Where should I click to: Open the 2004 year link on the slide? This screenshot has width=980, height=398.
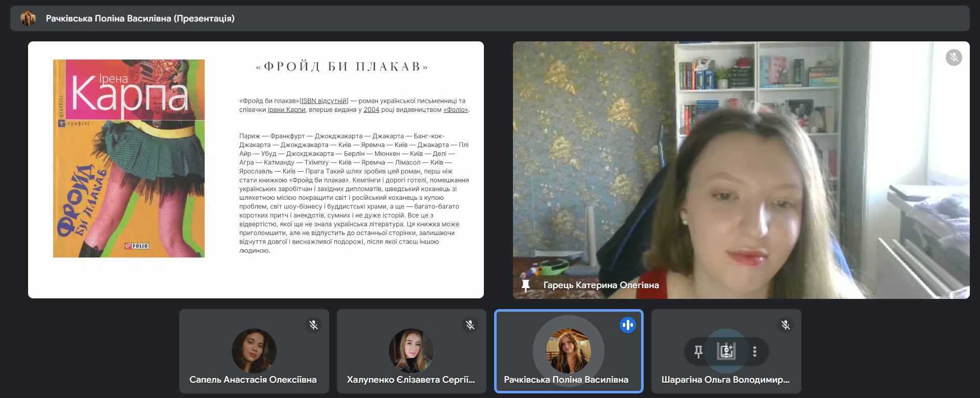click(x=371, y=110)
